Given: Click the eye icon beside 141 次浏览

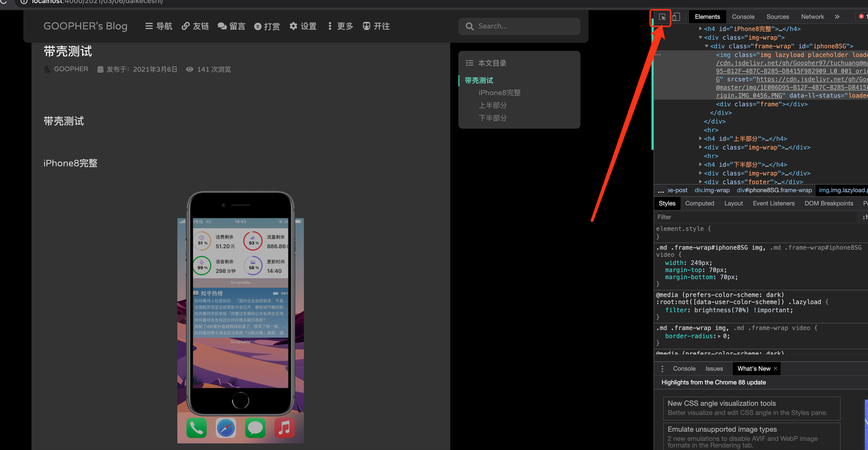Looking at the screenshot, I should pyautogui.click(x=190, y=69).
